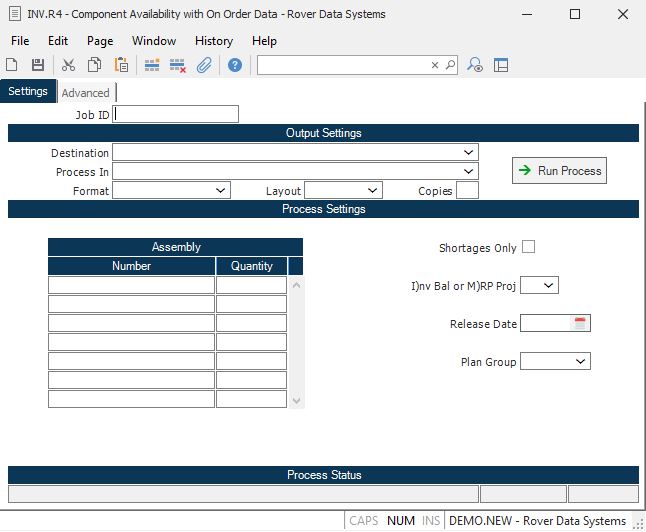Open the calendar picker for Release Date
Image resolution: width=646 pixels, height=532 pixels.
(x=581, y=323)
